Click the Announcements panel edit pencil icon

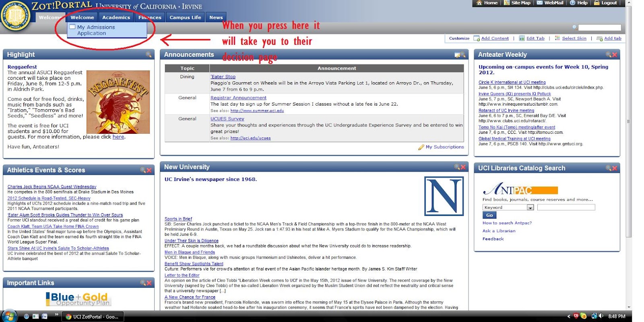pos(457,54)
